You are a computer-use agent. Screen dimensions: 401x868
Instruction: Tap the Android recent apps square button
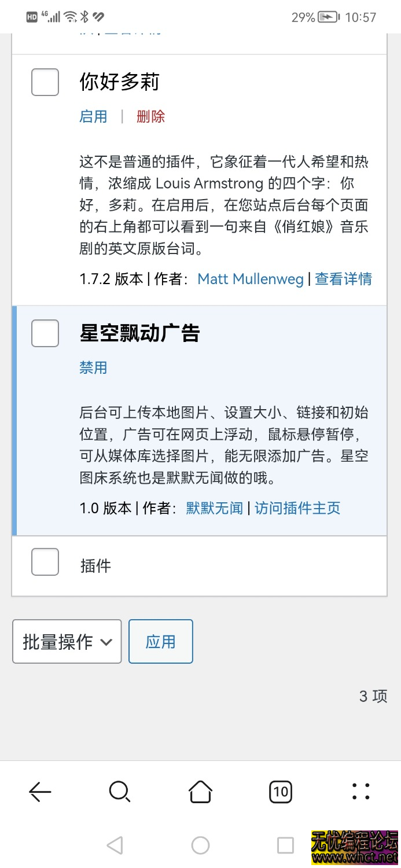(285, 845)
